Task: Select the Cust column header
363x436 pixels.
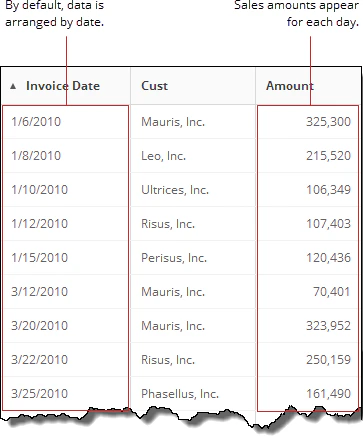Action: coord(193,86)
